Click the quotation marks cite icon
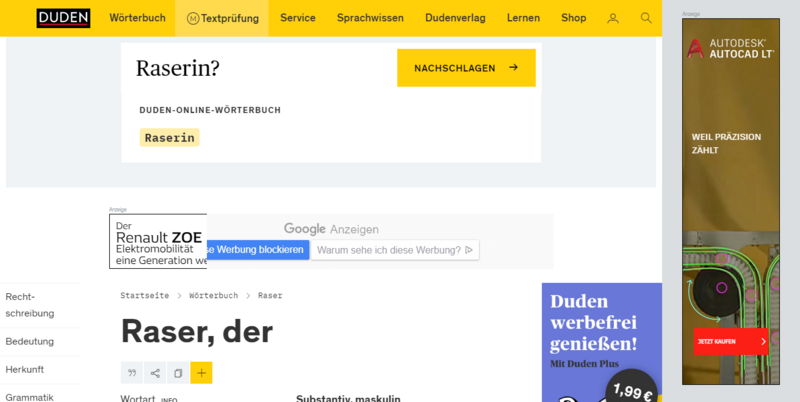800x402 pixels. pyautogui.click(x=132, y=373)
